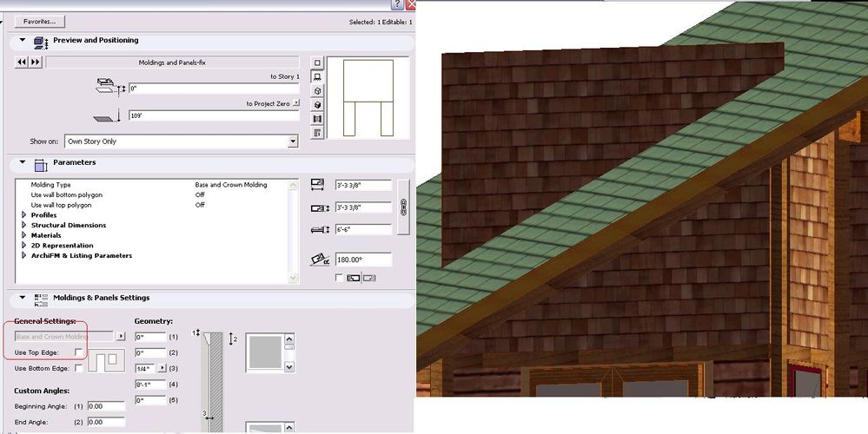The width and height of the screenshot is (868, 434).
Task: Edit Geometry field number 2
Action: pyautogui.click(x=150, y=352)
